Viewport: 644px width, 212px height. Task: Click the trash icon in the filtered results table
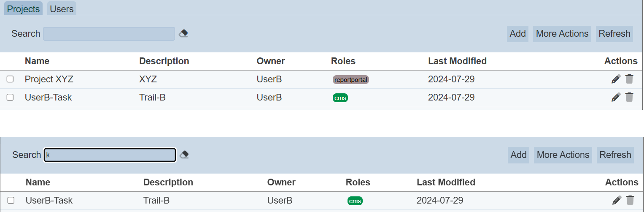coord(630,200)
